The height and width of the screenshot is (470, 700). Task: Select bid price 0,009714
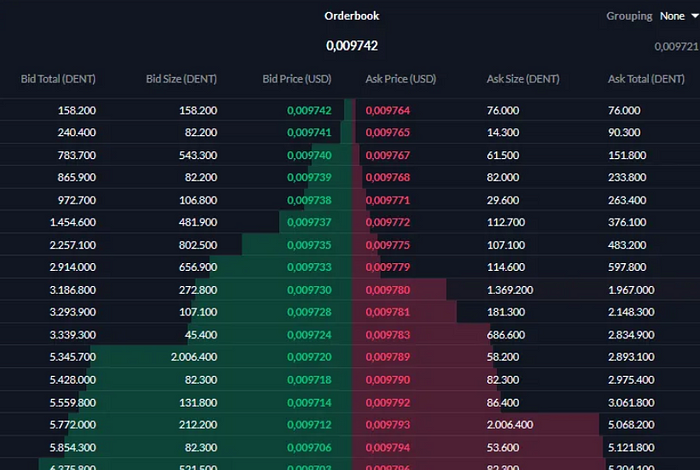309,403
